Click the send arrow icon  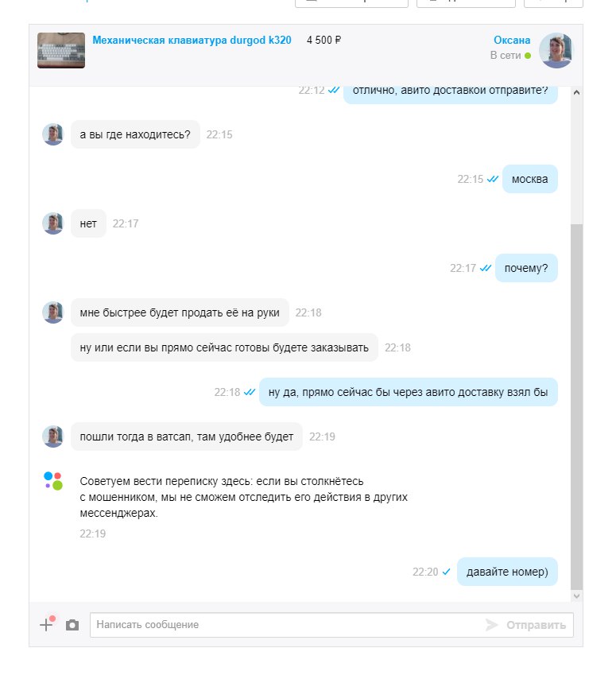[x=491, y=625]
